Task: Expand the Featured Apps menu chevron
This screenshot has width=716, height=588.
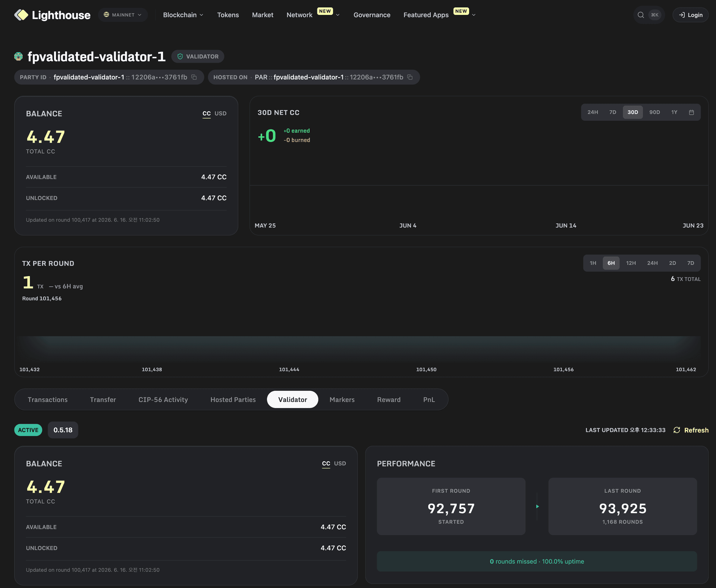Action: tap(474, 15)
